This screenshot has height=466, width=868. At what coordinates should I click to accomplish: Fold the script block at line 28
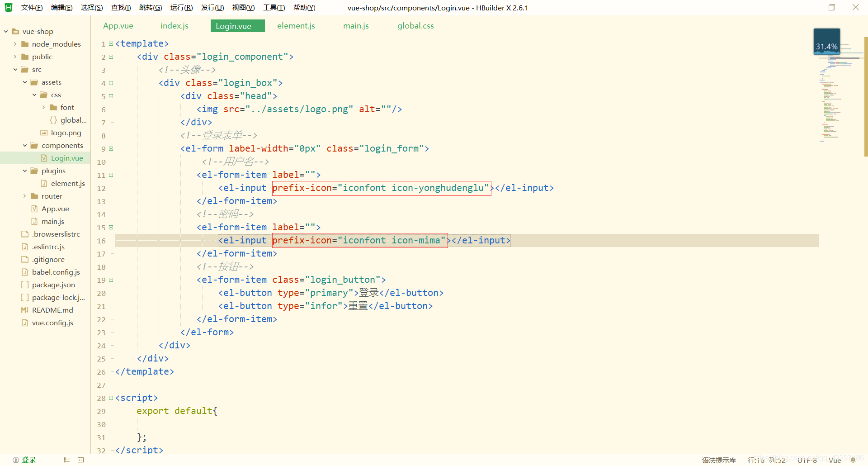coord(111,398)
